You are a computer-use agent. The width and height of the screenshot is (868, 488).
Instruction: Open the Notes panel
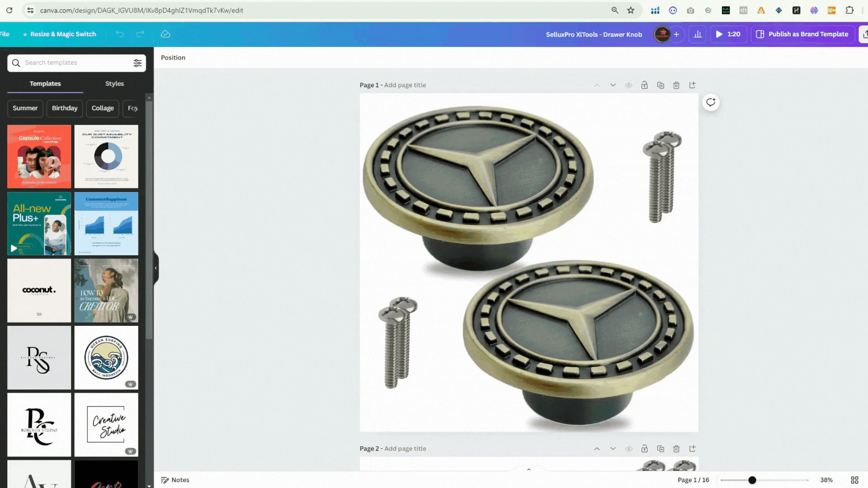point(175,480)
